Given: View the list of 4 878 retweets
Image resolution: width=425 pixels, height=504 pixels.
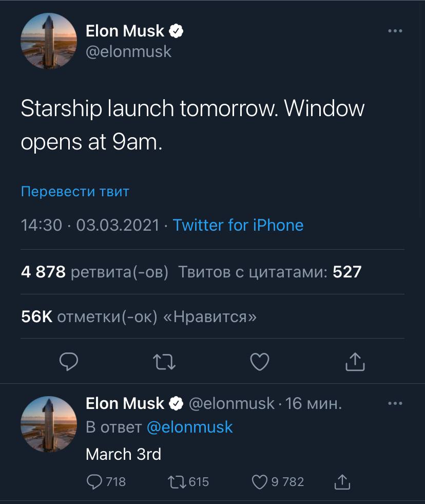Looking at the screenshot, I should pyautogui.click(x=94, y=272).
